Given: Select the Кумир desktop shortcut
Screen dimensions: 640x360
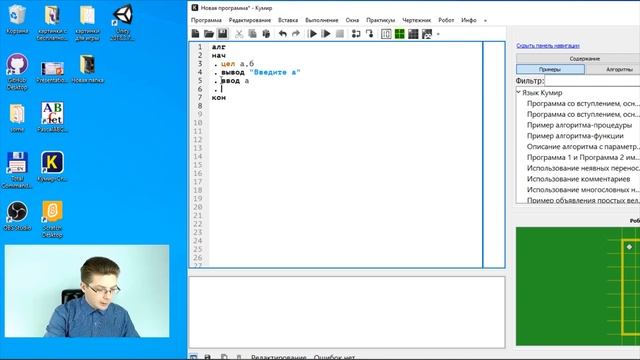Looking at the screenshot, I should tap(52, 167).
